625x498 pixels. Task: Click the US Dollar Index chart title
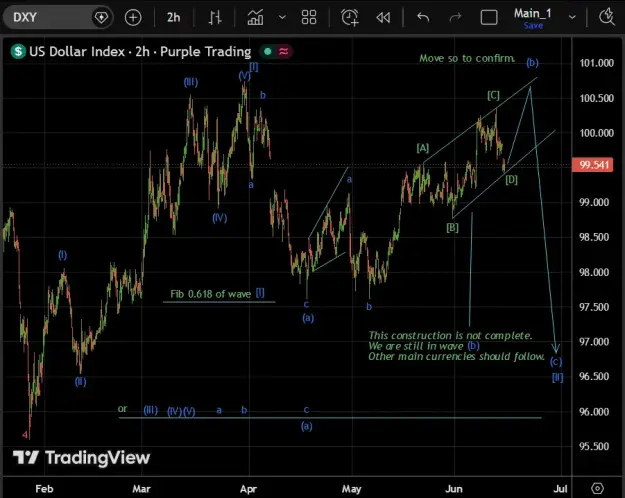pyautogui.click(x=140, y=51)
